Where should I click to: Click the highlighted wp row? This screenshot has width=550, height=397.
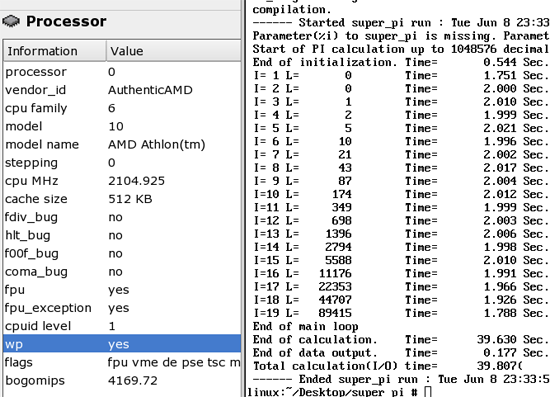click(122, 344)
